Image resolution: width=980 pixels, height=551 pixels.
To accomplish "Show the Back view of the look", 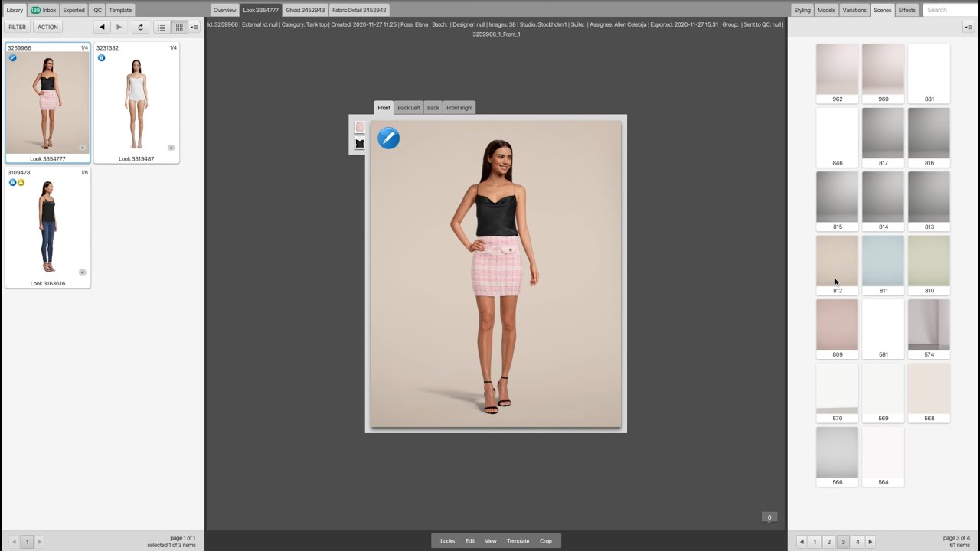I will pos(433,108).
